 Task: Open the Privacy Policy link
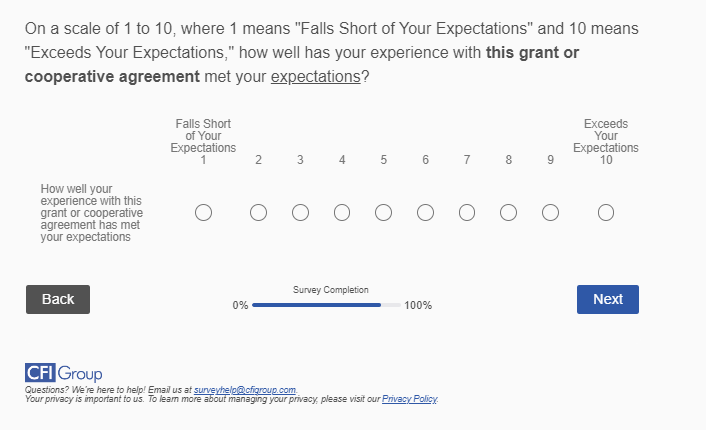[x=410, y=399]
